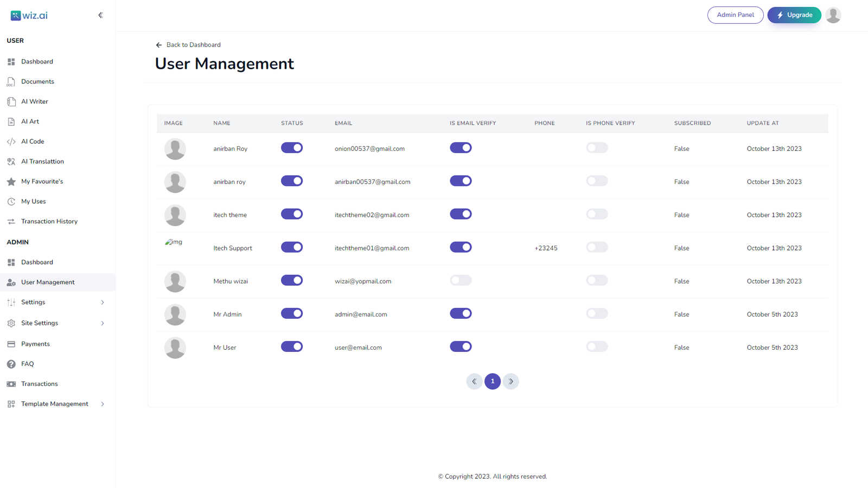Disable status toggle for Methu wizai
The height and width of the screenshot is (488, 868).
coord(292,280)
